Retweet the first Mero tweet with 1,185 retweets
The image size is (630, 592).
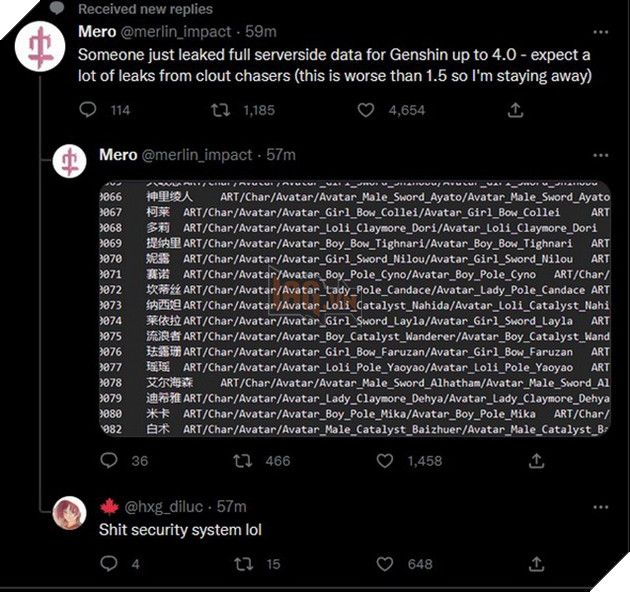tap(221, 110)
